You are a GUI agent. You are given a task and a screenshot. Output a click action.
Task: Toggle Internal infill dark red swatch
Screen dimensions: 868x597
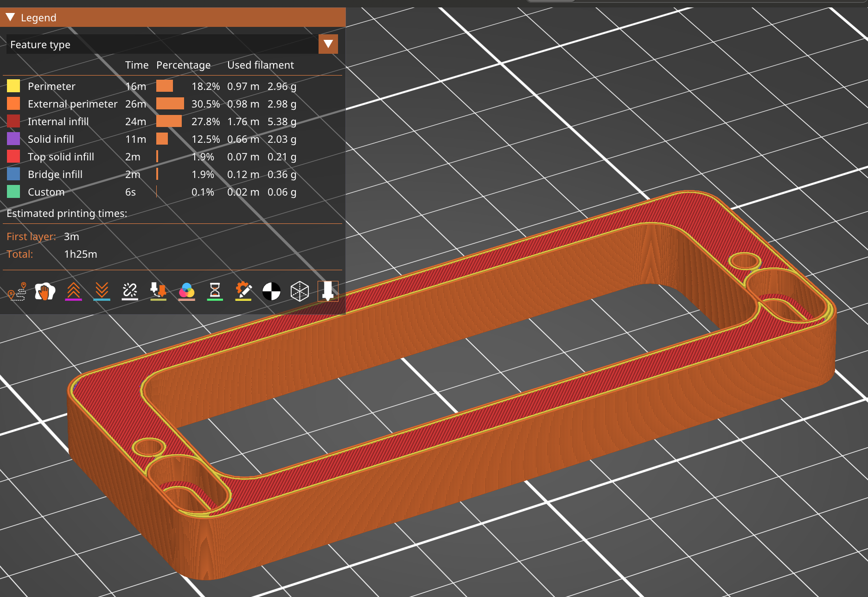(x=13, y=121)
